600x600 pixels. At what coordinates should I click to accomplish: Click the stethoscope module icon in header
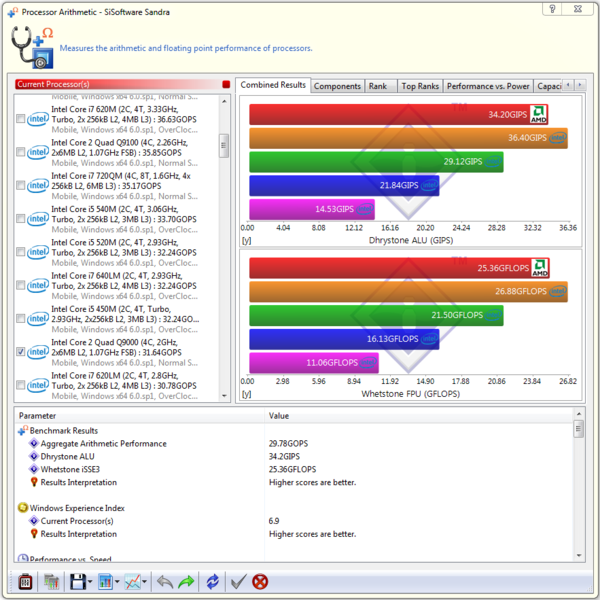tap(32, 47)
